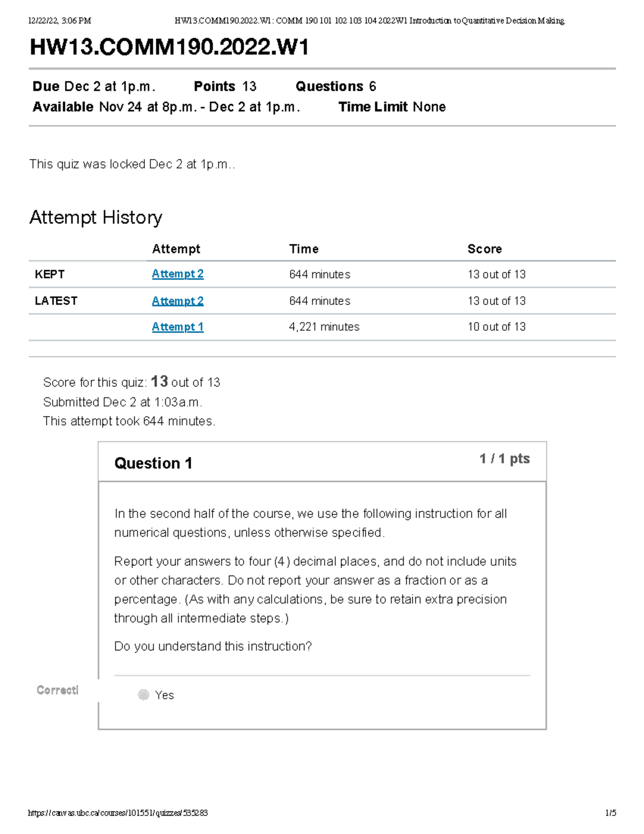
Task: Click the Attempt column header
Action: coord(176,249)
